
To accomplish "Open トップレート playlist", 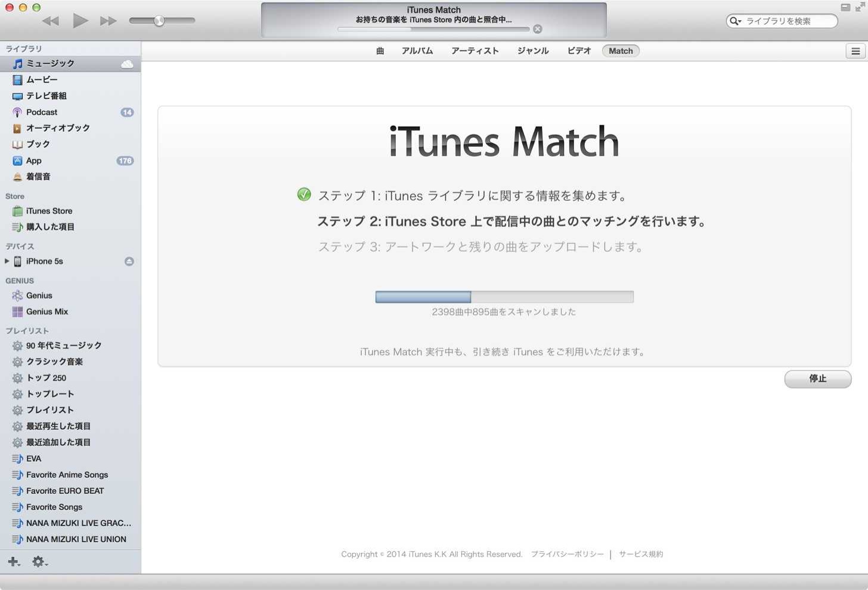I will [70, 394].
